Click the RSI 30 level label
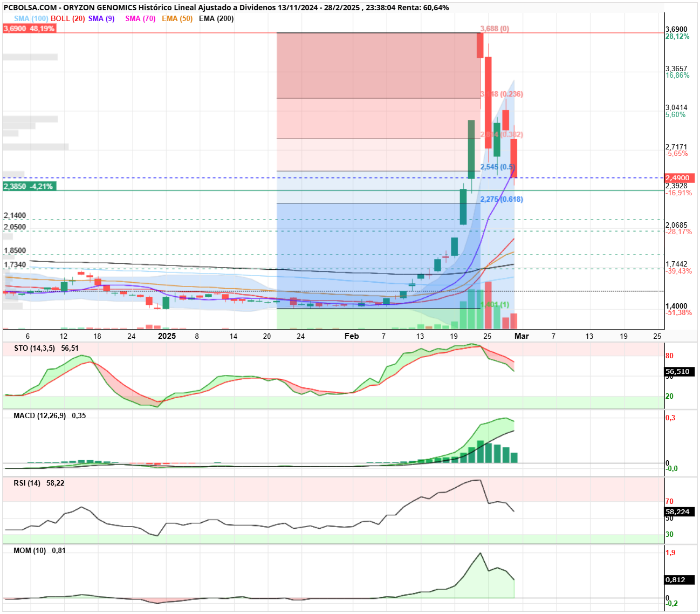 [669, 534]
